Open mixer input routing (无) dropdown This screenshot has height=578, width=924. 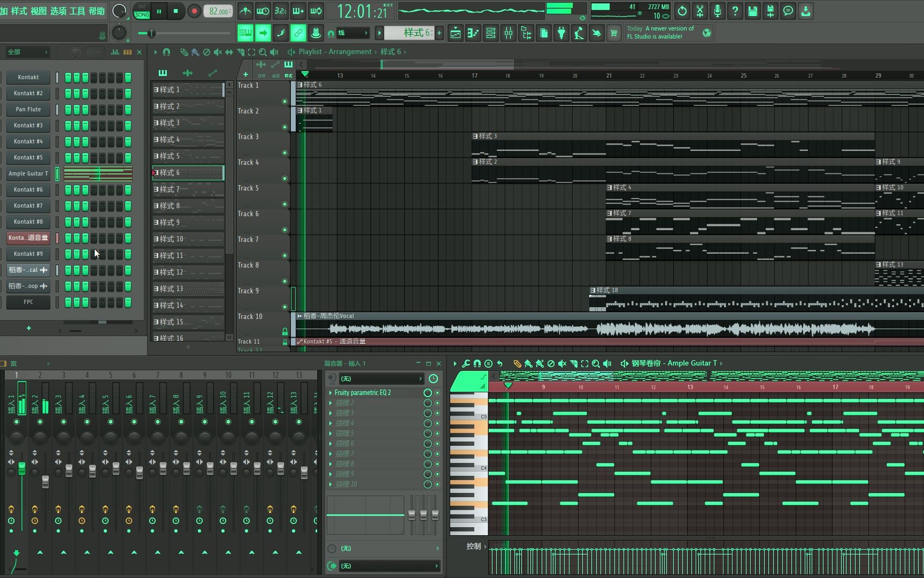(380, 378)
